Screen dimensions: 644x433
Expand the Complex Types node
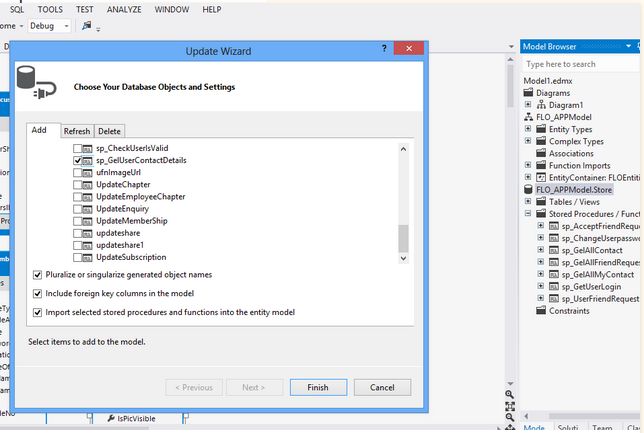coord(528,140)
